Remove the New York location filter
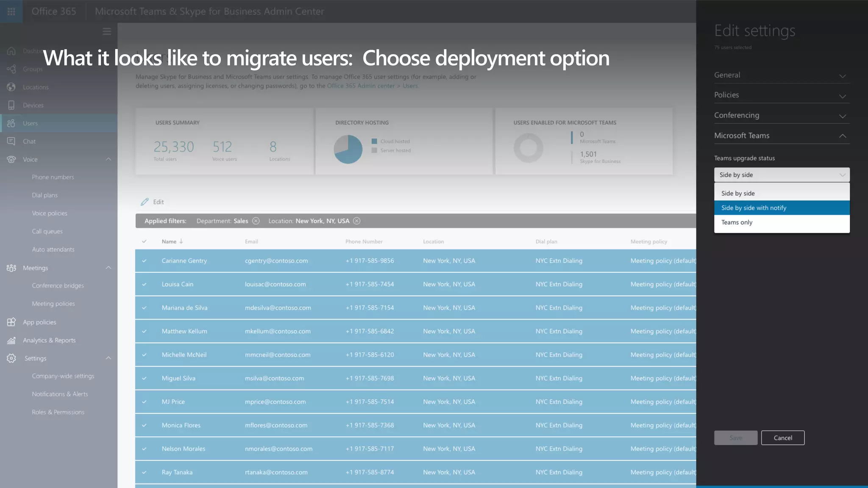Screen dimensions: 868x488 [x=357, y=221]
